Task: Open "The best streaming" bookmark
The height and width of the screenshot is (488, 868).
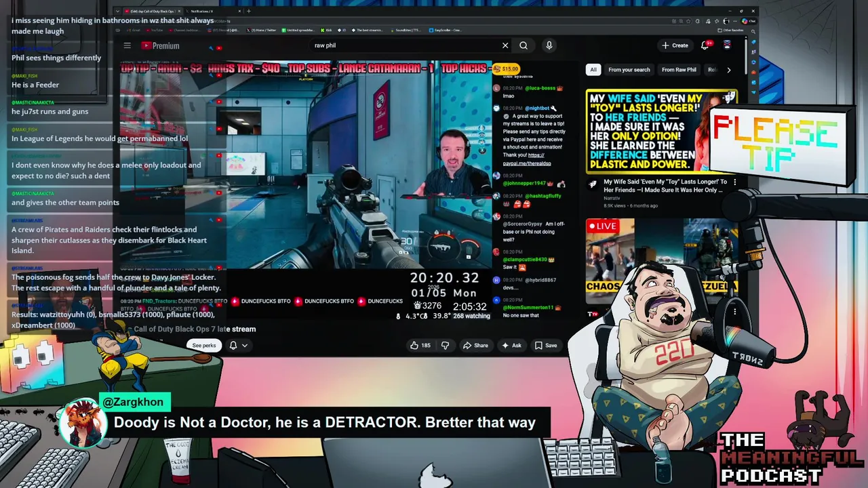Action: tap(366, 30)
